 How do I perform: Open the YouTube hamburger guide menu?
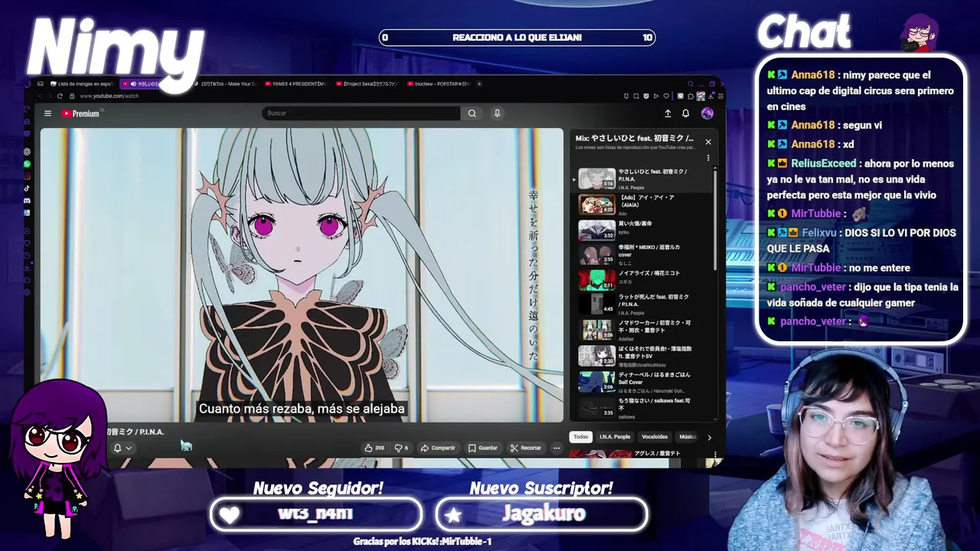click(x=47, y=113)
